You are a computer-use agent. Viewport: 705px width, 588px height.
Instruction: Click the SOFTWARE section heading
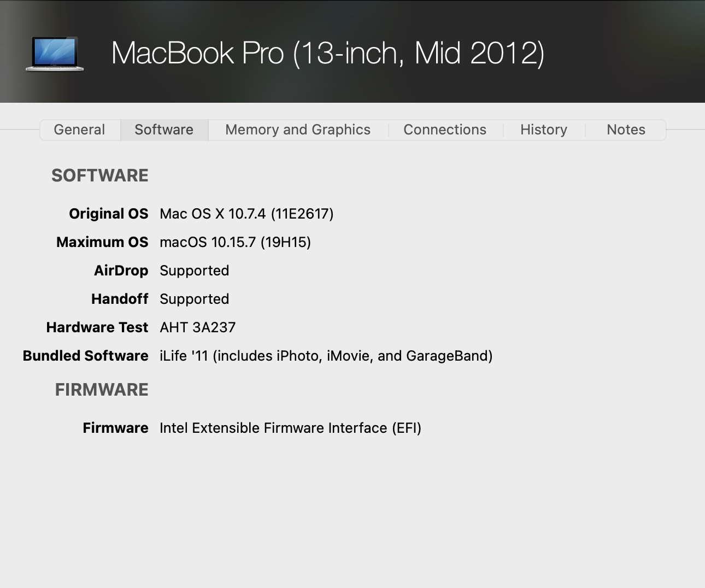click(100, 175)
